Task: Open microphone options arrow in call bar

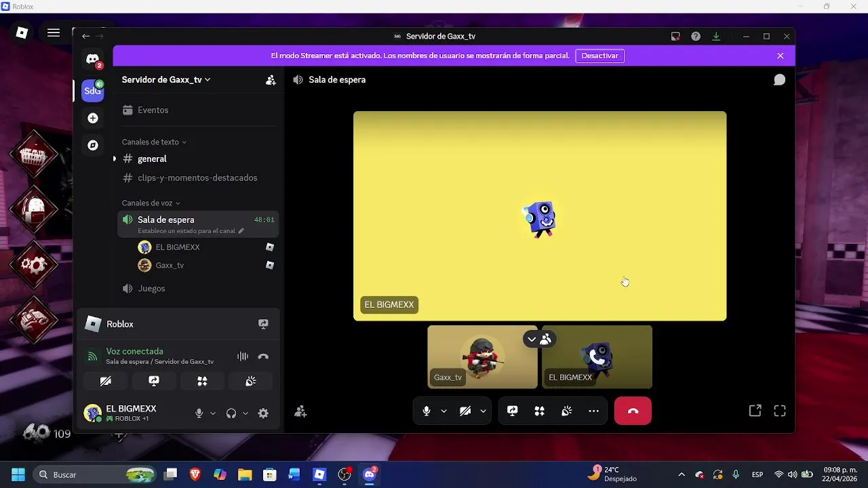Action: 443,411
